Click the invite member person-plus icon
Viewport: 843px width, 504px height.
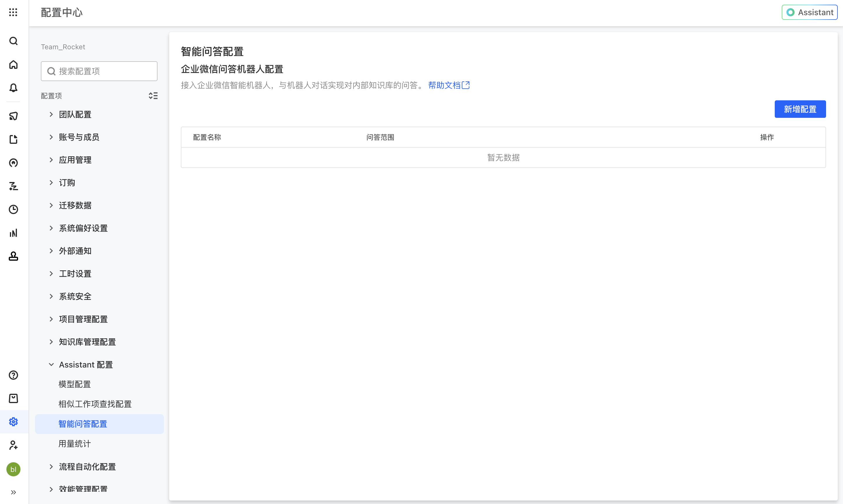[x=13, y=445]
